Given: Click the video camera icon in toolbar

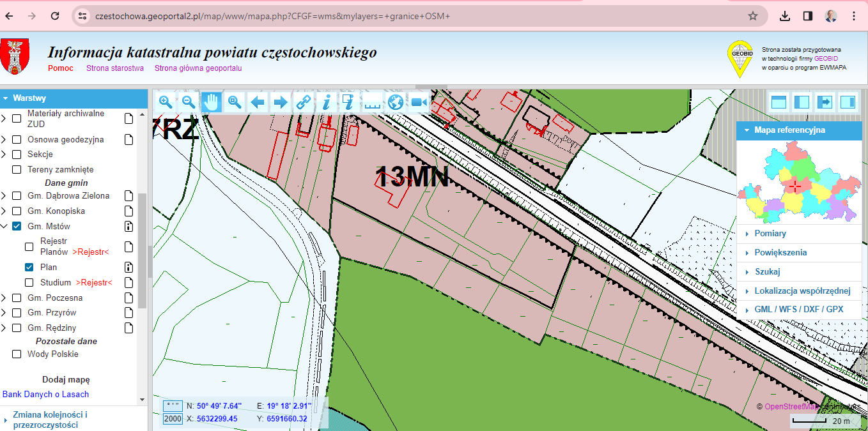Looking at the screenshot, I should pos(419,102).
